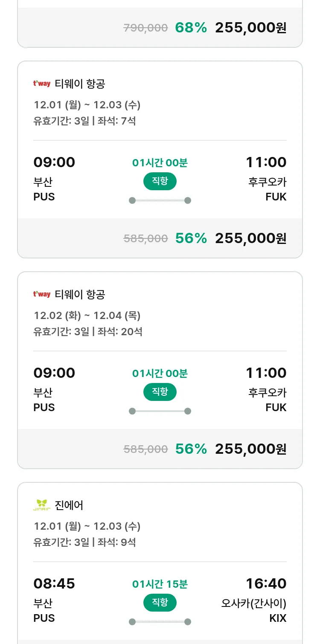Tap the Jin Air butterfly logo

pos(42,505)
